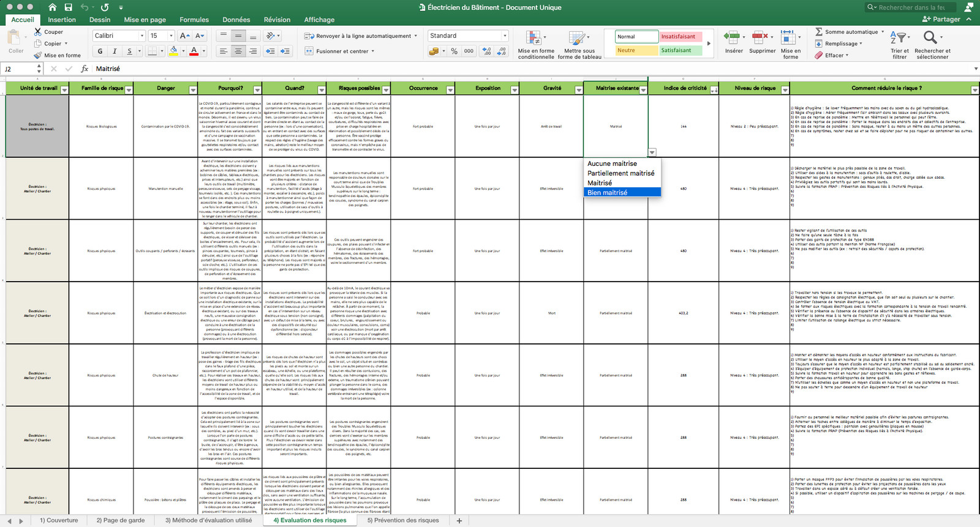Open the font size 15 dropdown
Screen dimensions: 980x527
(x=171, y=36)
